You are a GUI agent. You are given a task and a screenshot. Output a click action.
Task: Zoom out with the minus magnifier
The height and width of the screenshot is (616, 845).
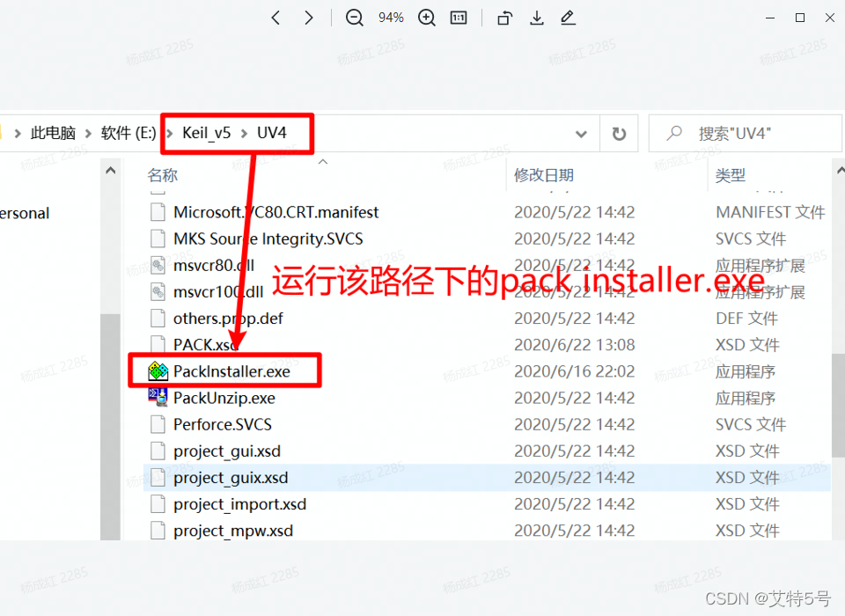tap(354, 18)
